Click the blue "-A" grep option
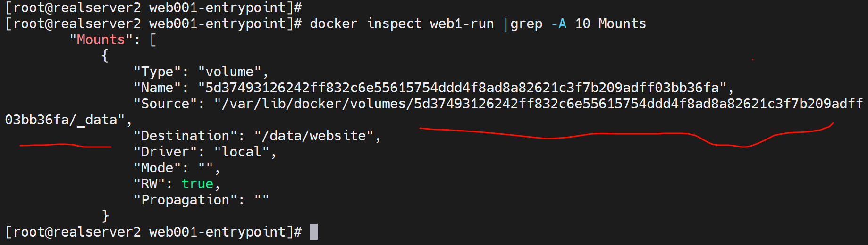The height and width of the screenshot is (245, 868). tap(558, 24)
